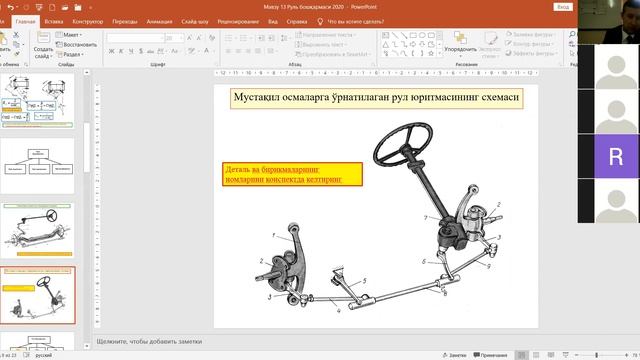This screenshot has width=640, height=360.
Task: Click Что вы хотите сделать search box
Action: [x=356, y=22]
